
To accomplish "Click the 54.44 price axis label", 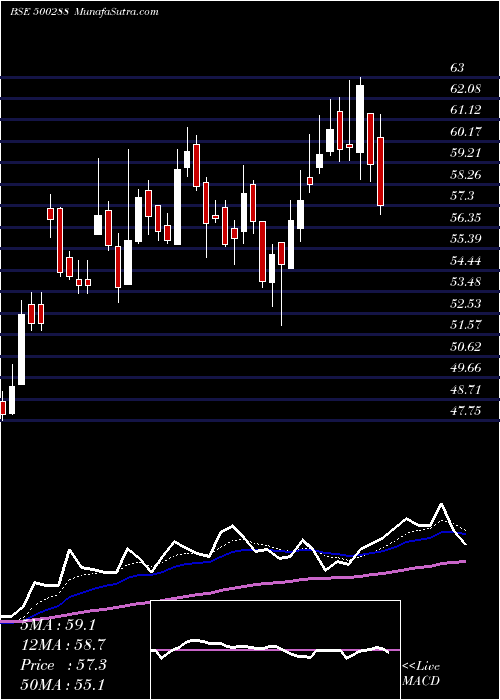I will coord(466,260).
